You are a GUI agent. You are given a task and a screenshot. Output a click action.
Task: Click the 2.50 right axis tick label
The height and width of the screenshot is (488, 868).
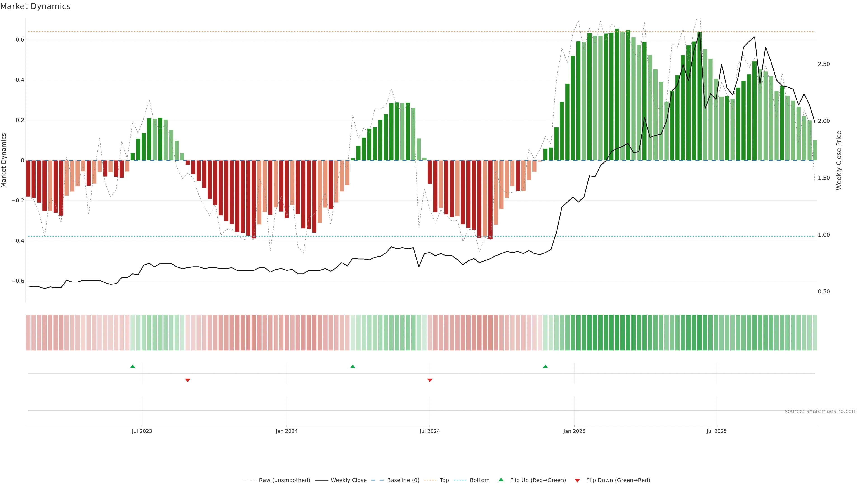point(823,64)
